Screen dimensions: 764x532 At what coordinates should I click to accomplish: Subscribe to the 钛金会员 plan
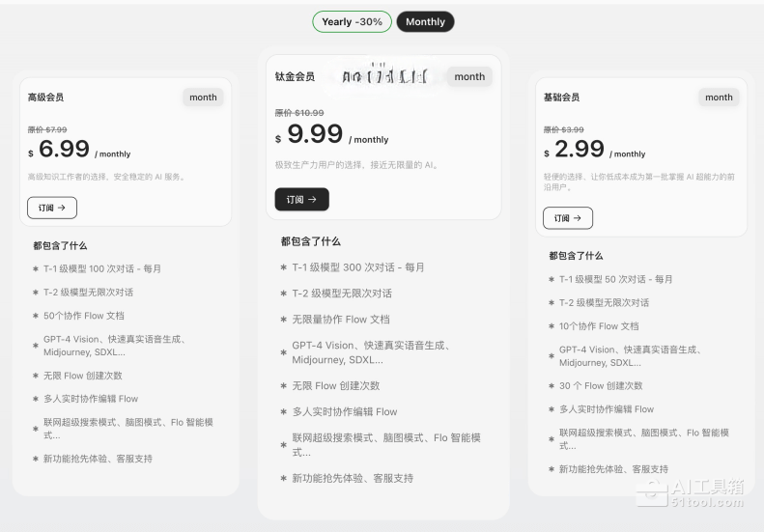click(x=301, y=199)
